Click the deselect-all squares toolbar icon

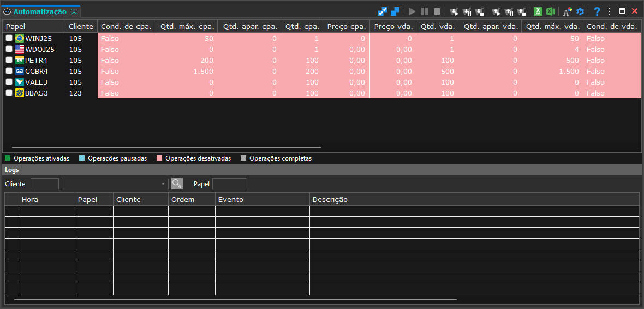point(395,11)
